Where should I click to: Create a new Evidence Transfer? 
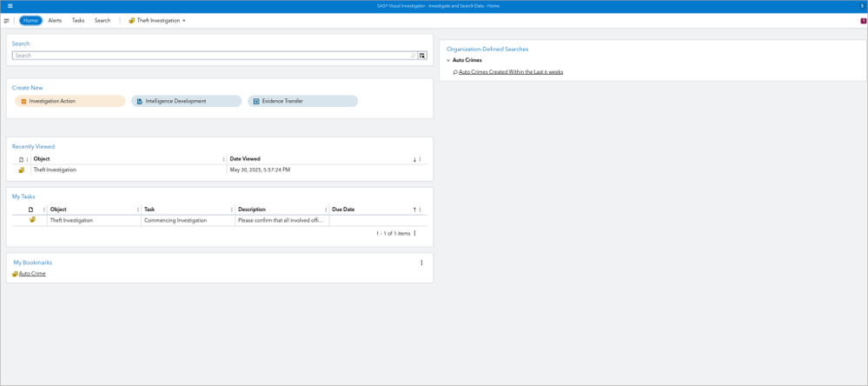pyautogui.click(x=303, y=102)
